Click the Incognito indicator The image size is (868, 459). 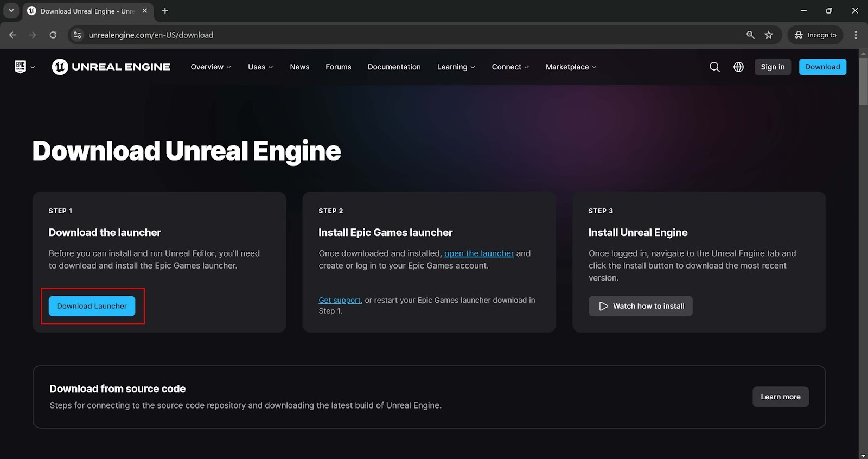click(x=815, y=35)
